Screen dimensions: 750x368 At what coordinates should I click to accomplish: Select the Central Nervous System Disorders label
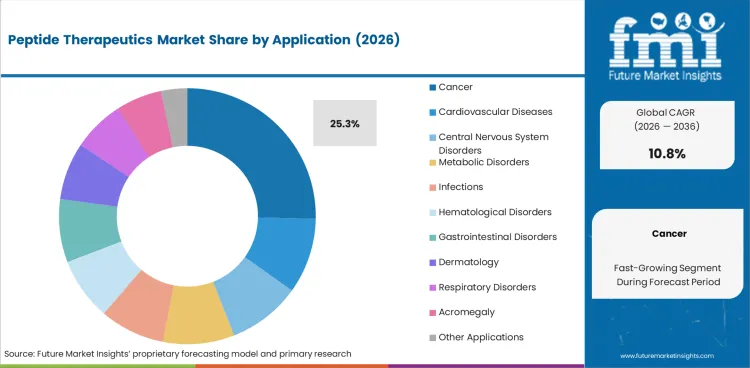click(x=493, y=144)
